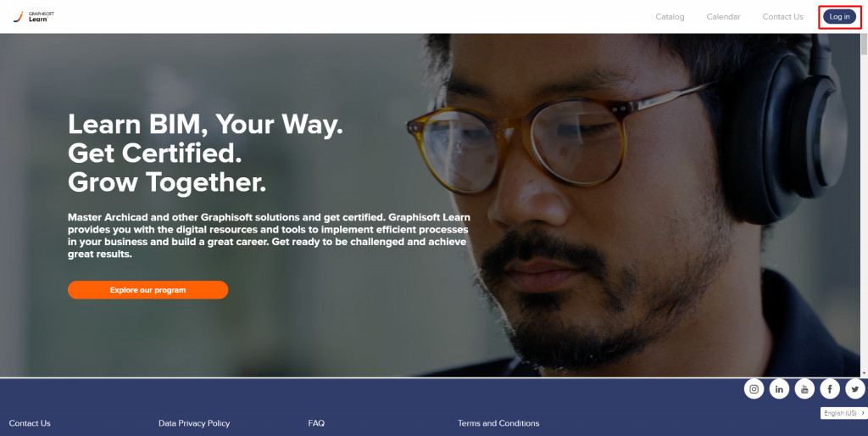The image size is (868, 436).
Task: Open the LinkedIn social icon
Action: click(x=779, y=388)
